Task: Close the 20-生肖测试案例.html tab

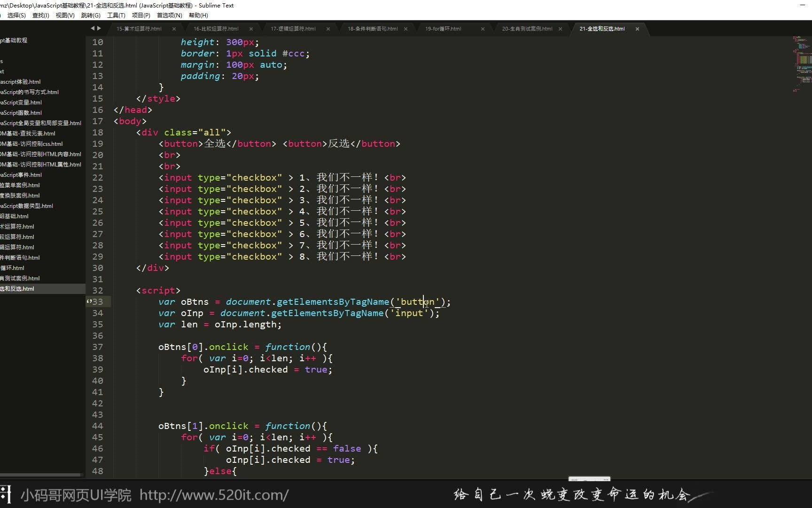Action: [560, 29]
